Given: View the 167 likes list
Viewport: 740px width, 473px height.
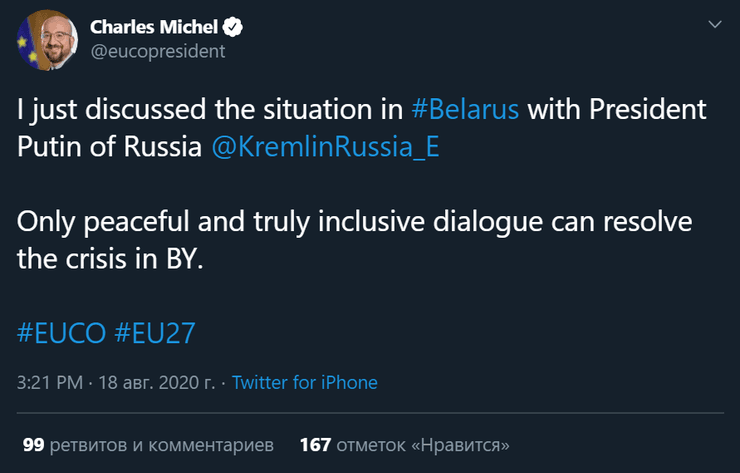Looking at the screenshot, I should point(404,443).
